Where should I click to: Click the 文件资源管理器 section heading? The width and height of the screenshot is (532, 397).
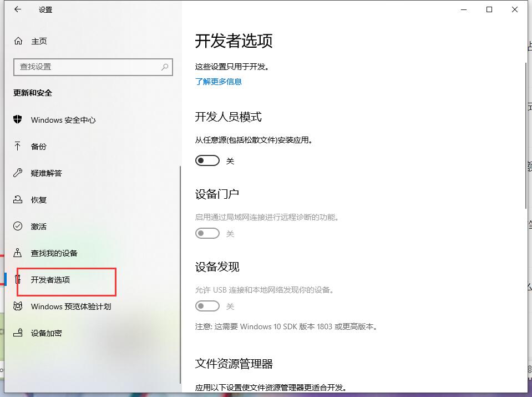[x=234, y=364]
